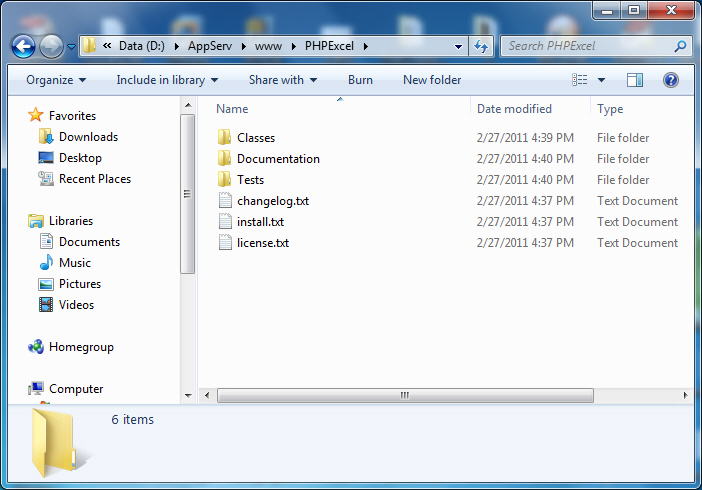
Task: Open the Documents library
Action: pos(89,242)
